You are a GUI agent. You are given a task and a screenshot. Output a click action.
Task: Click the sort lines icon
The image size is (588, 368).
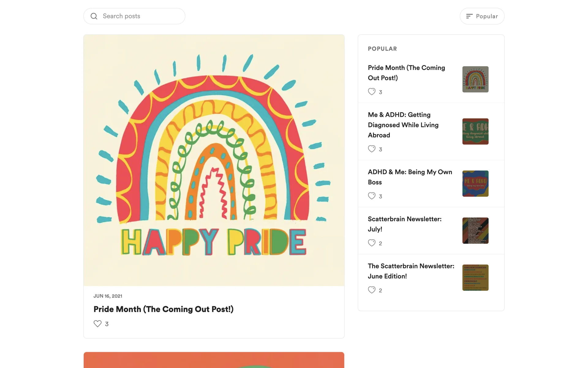tap(469, 16)
